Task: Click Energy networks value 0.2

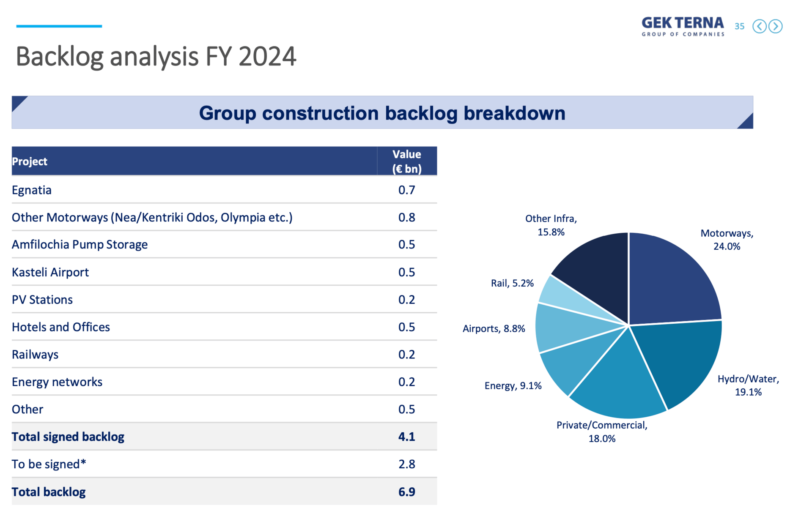Action: 406,382
